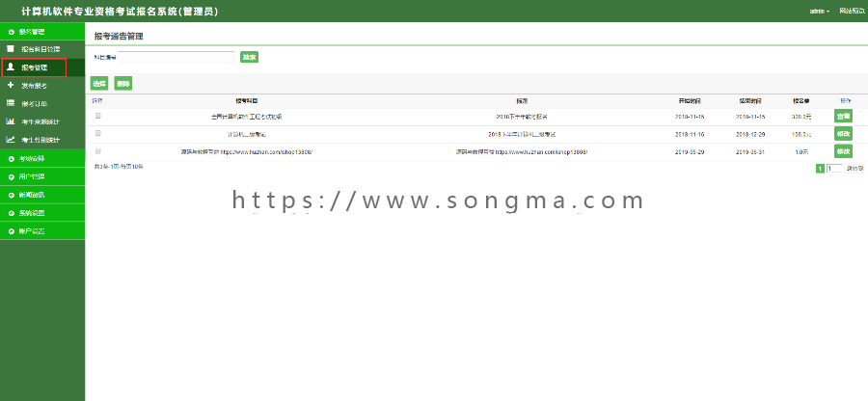Viewport: 868px width, 401px height.
Task: Click the 300.0元 fee cell
Action: click(801, 117)
